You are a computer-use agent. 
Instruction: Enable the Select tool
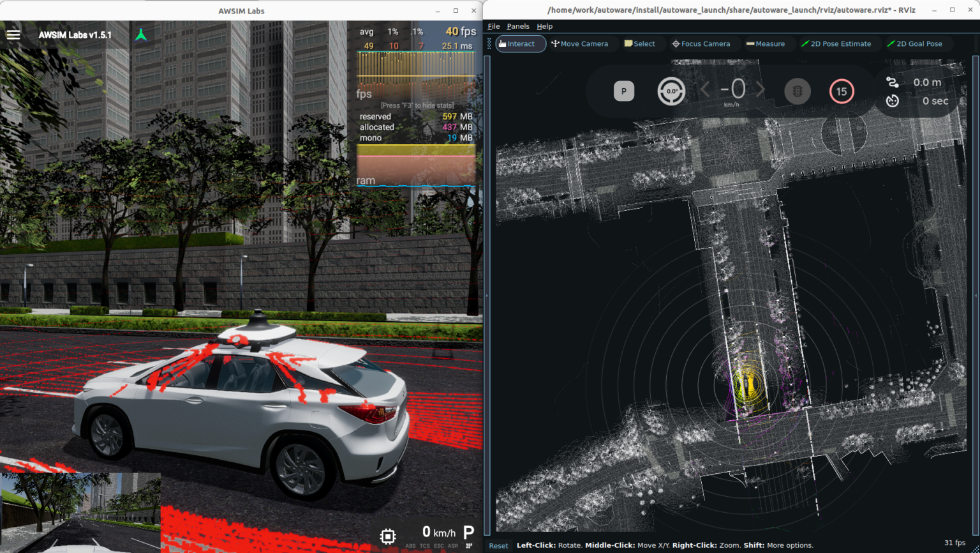pos(639,43)
